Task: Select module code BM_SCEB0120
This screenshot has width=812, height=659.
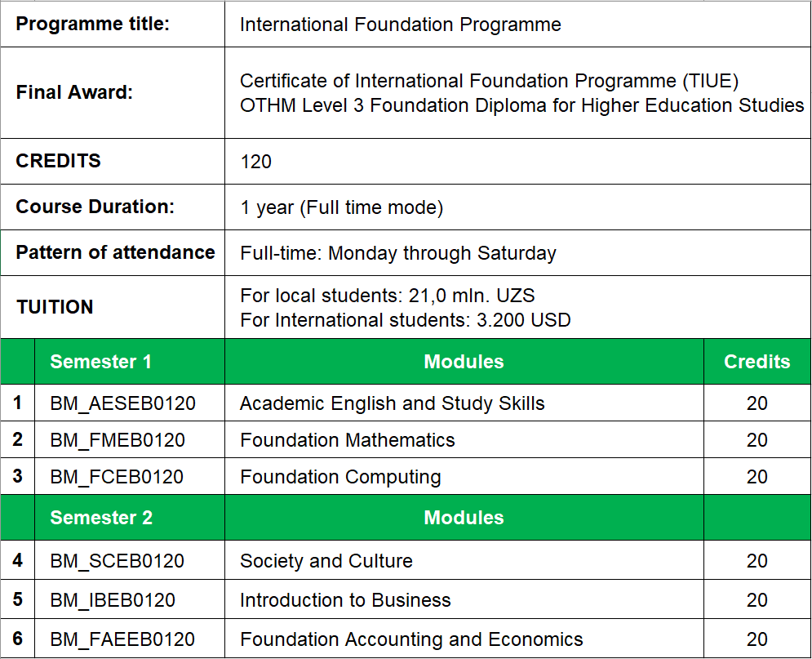Action: coord(117,560)
